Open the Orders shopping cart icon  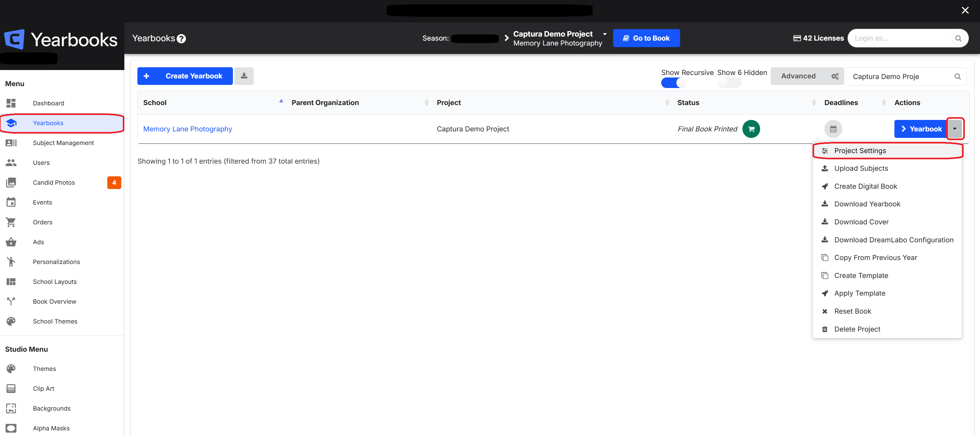11,222
